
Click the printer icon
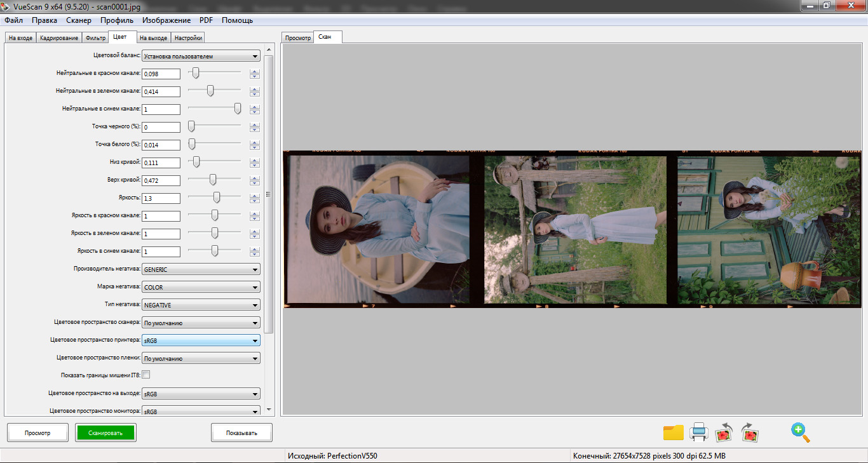coord(699,433)
